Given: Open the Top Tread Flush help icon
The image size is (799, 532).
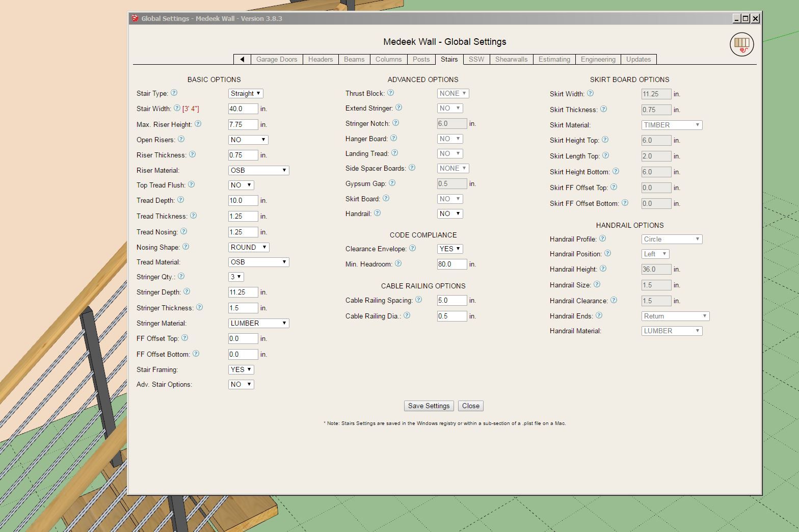Looking at the screenshot, I should 191,184.
